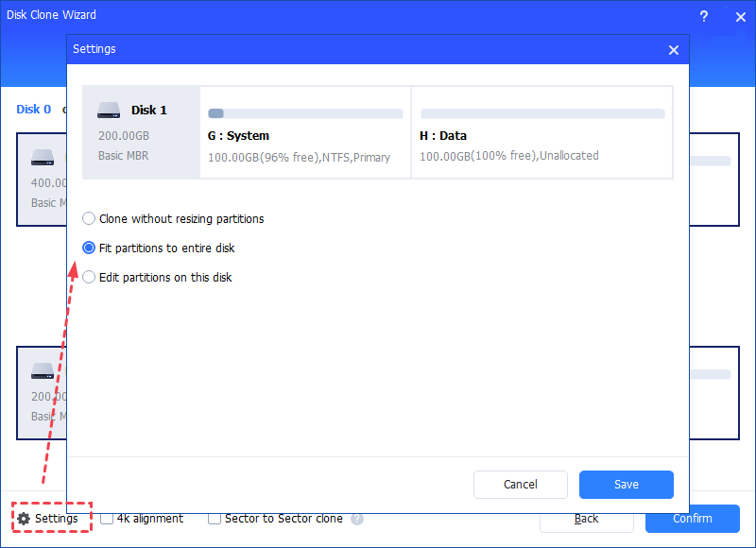This screenshot has width=756, height=548.
Task: Select the H: Data unallocated partition
Action: point(541,136)
